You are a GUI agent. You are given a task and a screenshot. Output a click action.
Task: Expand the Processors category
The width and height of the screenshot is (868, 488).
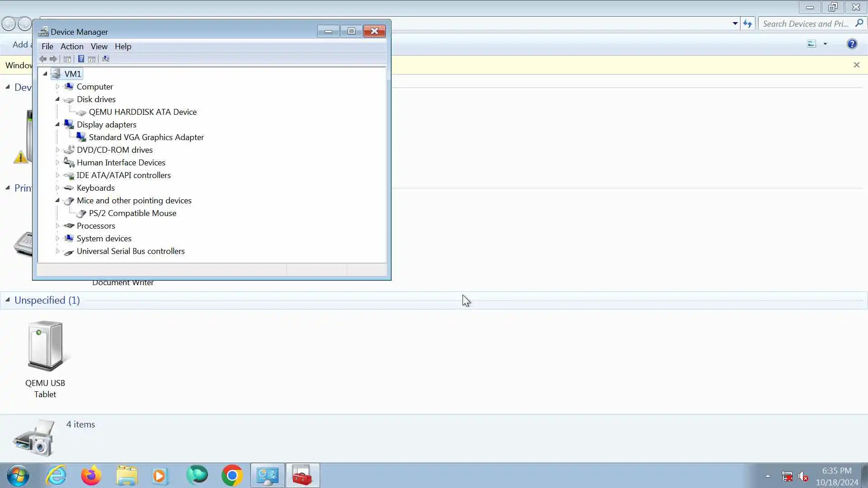57,225
